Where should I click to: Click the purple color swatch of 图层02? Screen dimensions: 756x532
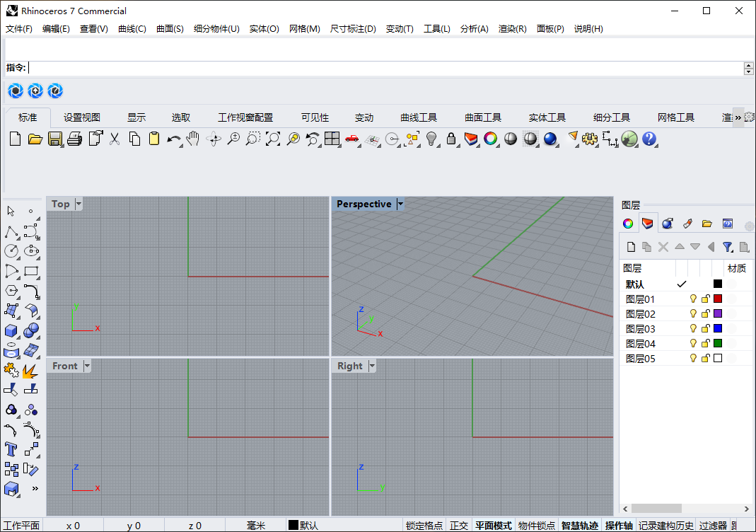tap(718, 314)
